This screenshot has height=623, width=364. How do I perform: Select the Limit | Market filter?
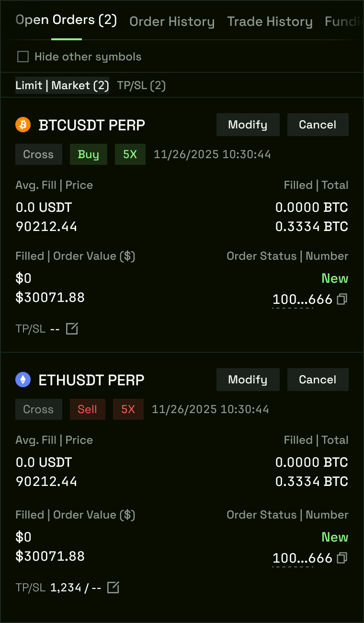click(62, 86)
